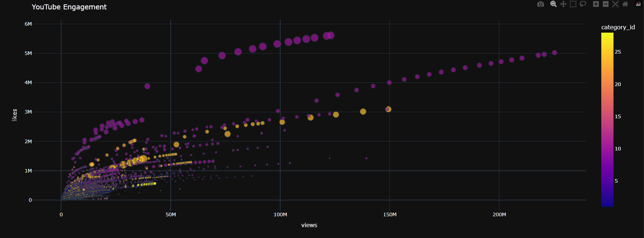
Task: Autoscale the chart axes
Action: coord(615,4)
